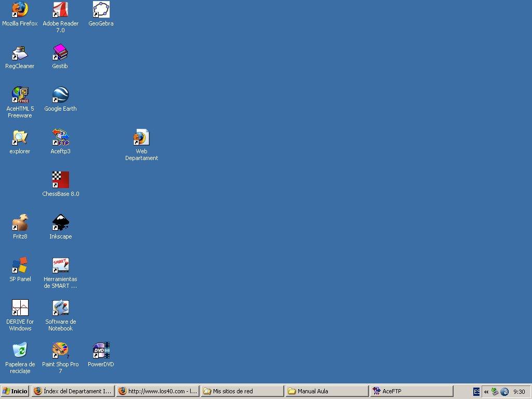
Task: Select the Inkscape desktop shortcut
Action: pyautogui.click(x=60, y=223)
